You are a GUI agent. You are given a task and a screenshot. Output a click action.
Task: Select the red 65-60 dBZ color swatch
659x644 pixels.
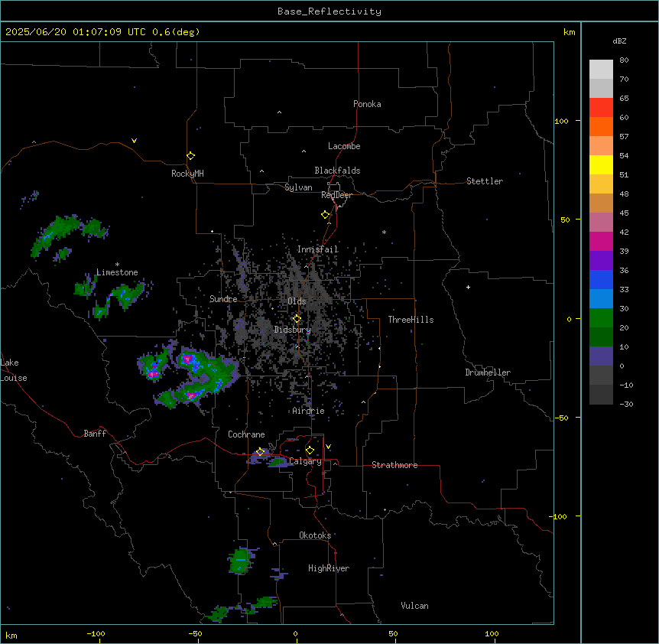(601, 108)
